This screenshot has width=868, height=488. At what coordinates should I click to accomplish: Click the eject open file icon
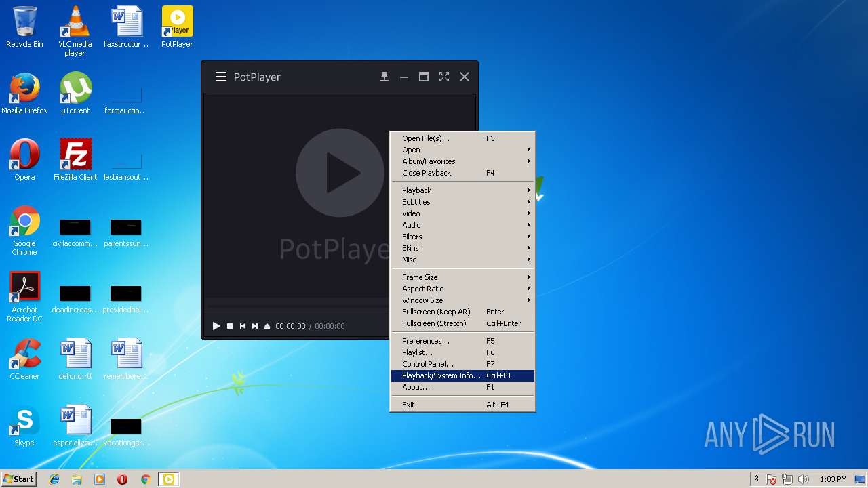[x=267, y=326]
